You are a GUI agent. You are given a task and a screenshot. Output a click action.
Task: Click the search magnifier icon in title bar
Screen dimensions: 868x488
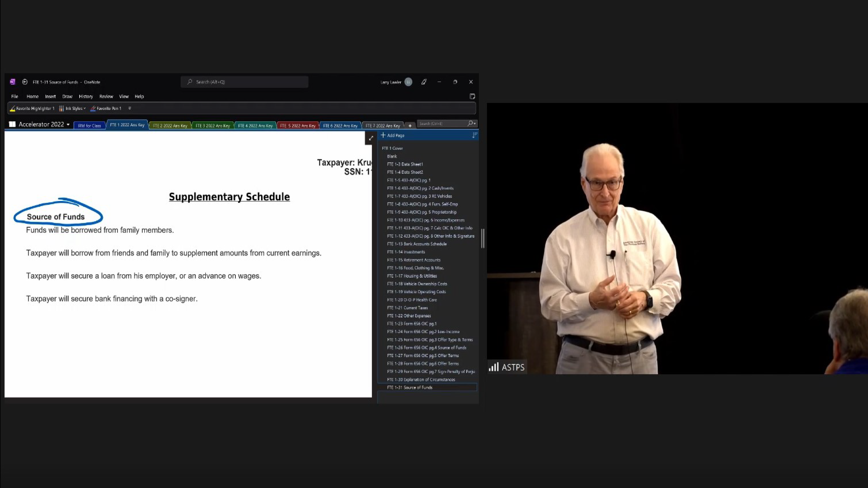tap(190, 82)
